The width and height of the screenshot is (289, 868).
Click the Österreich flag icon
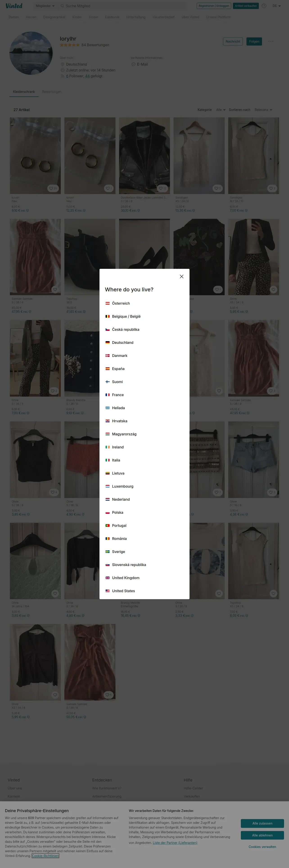point(108,303)
